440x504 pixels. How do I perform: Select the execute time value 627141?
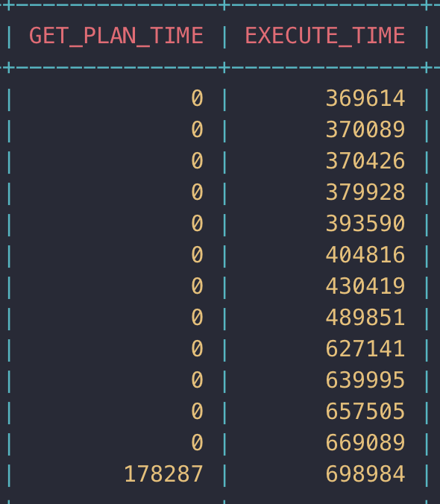tap(365, 349)
